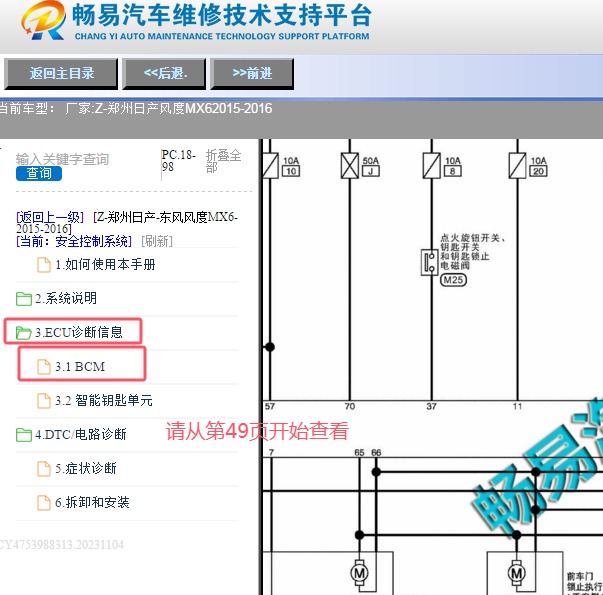Select the 10A fuse 10 symbol

[270, 165]
